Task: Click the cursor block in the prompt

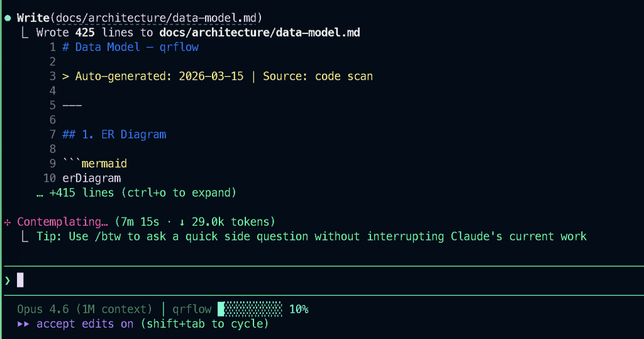Action: (20, 280)
